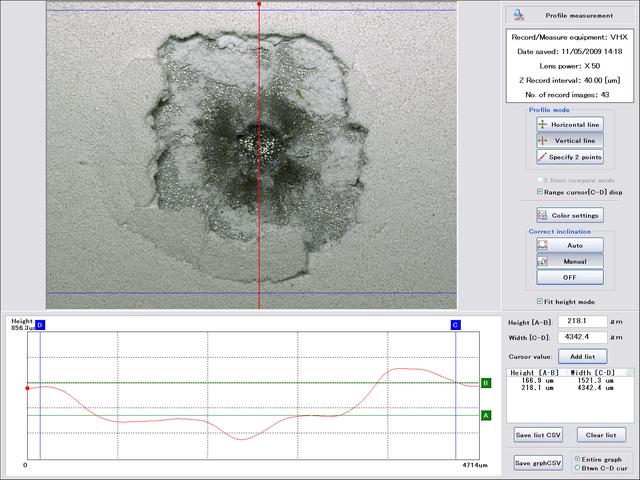Click Save grphCSV button
Image resolution: width=640 pixels, height=480 pixels.
point(538,462)
